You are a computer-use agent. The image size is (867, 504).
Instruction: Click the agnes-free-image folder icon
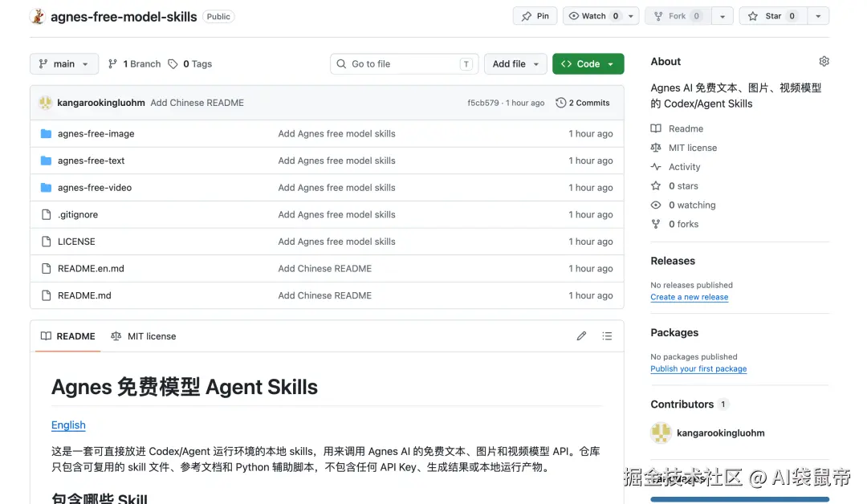46,134
